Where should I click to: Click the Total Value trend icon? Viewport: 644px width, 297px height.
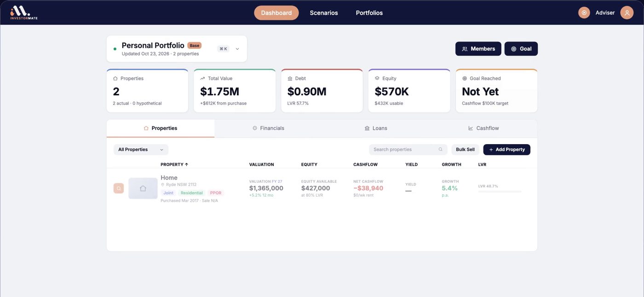[x=203, y=78]
